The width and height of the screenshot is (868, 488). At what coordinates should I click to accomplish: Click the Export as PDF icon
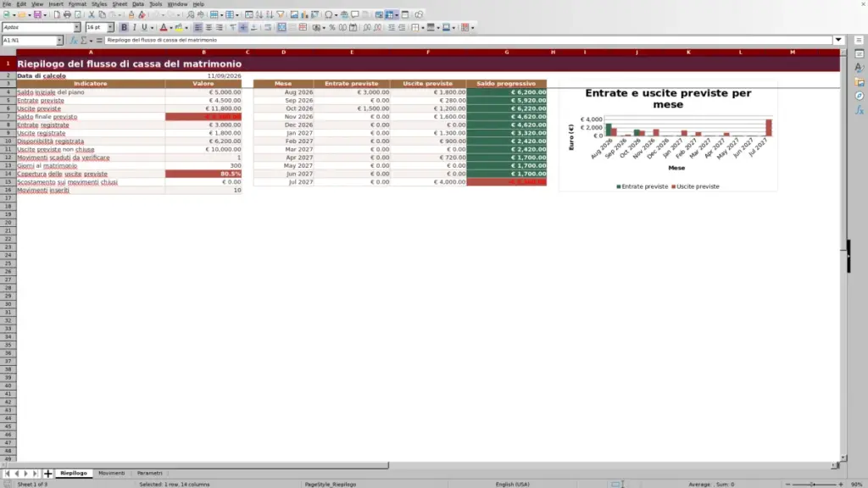[x=57, y=15]
